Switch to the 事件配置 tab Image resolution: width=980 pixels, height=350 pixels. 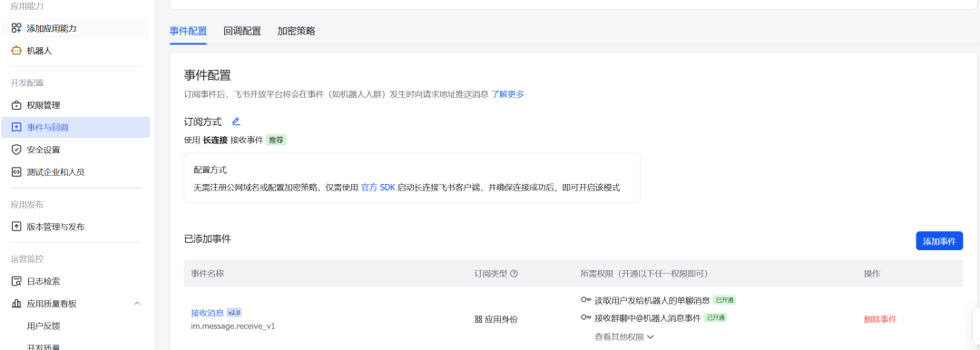pos(188,31)
